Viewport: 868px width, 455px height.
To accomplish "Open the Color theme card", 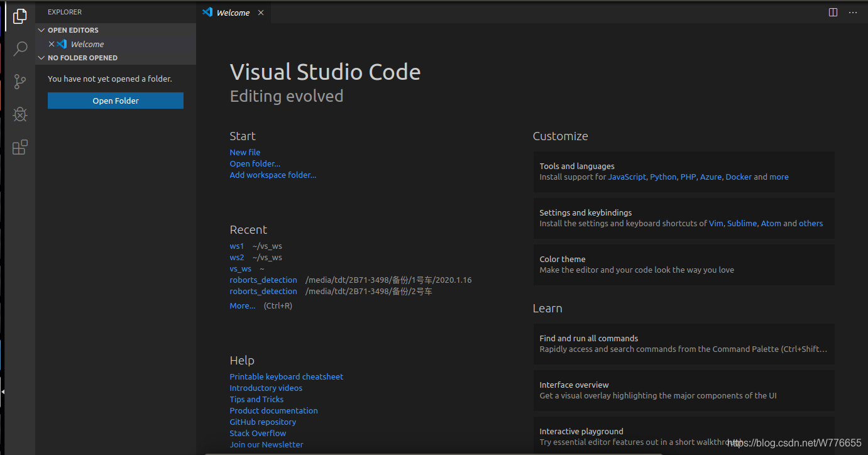I will pyautogui.click(x=684, y=265).
